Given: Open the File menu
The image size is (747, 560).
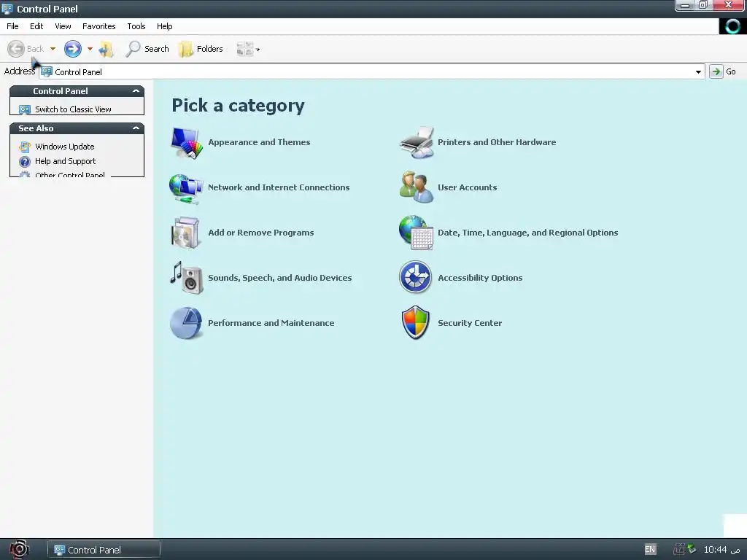Looking at the screenshot, I should (12, 26).
